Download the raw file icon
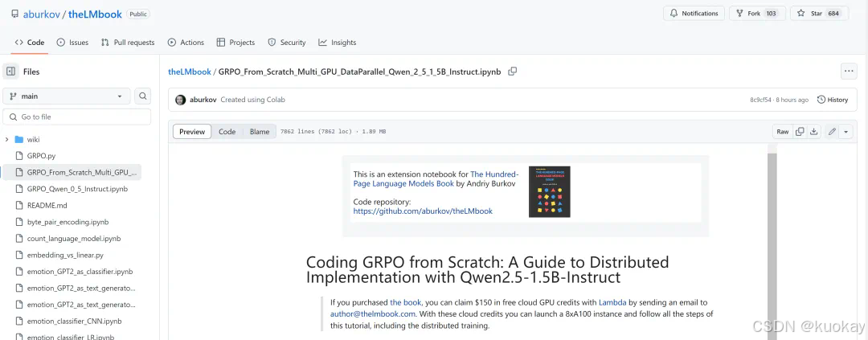 tap(813, 132)
